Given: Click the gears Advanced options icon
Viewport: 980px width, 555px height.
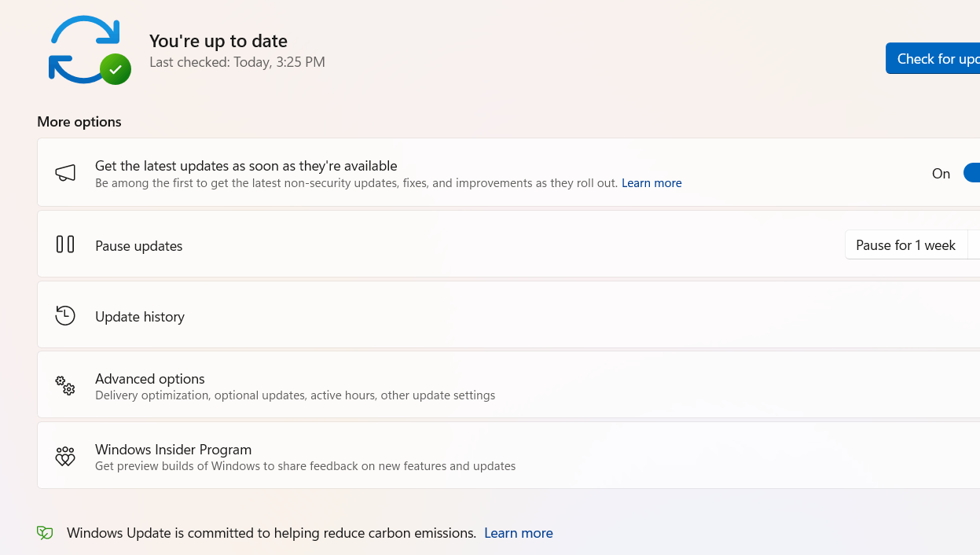Looking at the screenshot, I should click(x=65, y=385).
